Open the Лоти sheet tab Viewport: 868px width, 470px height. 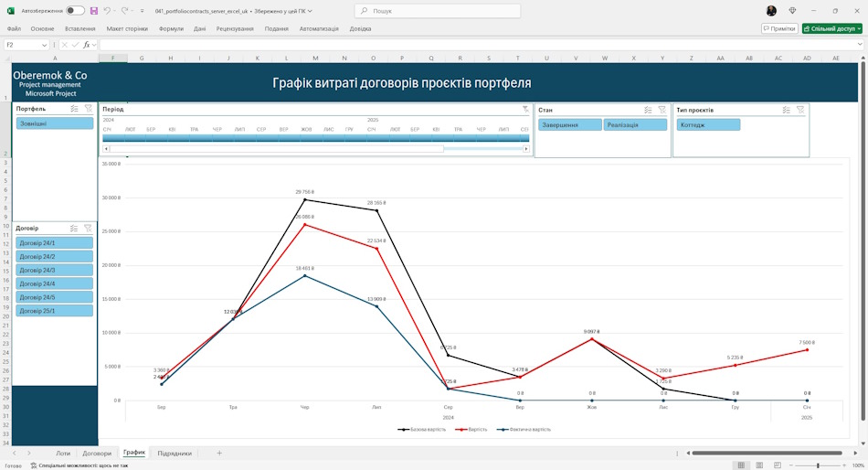pos(63,454)
